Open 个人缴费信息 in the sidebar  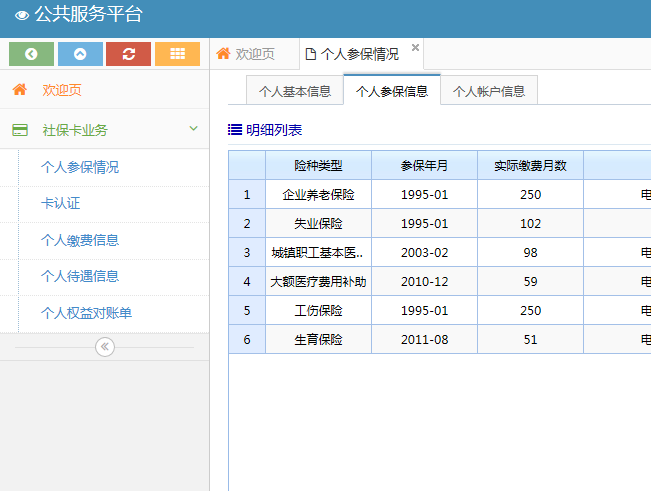point(80,240)
